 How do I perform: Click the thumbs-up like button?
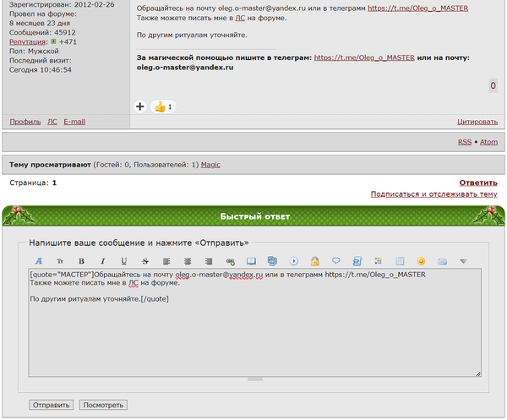(163, 106)
